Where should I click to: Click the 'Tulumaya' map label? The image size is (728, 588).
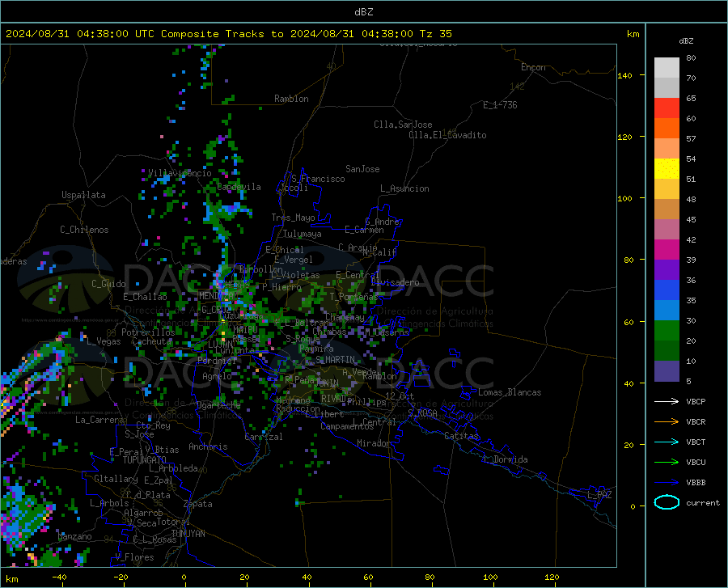point(302,234)
